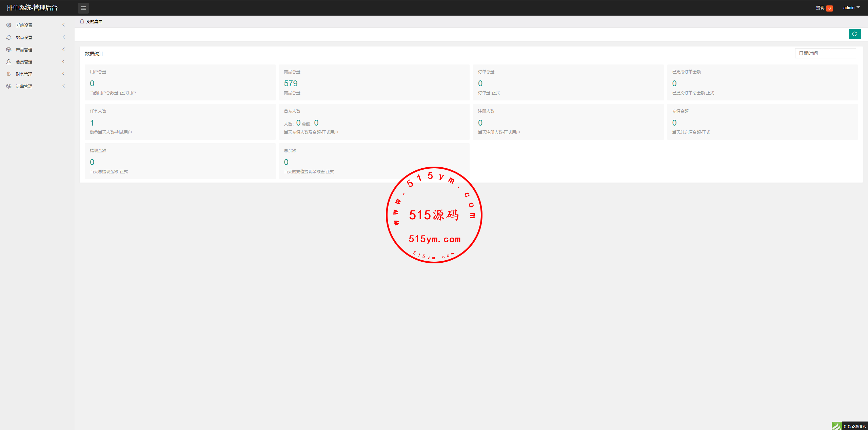
Task: Select the 我的桌面 tab
Action: pyautogui.click(x=94, y=21)
